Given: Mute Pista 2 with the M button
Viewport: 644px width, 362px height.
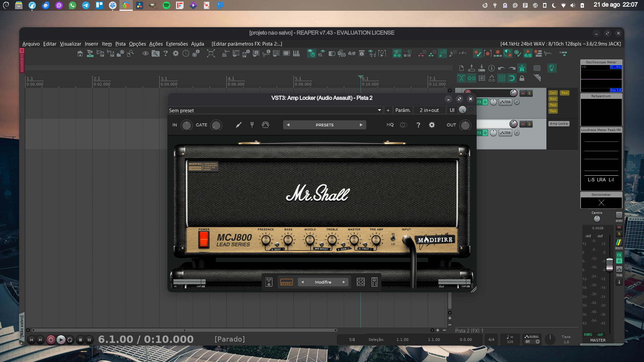Looking at the screenshot, I should click(523, 124).
